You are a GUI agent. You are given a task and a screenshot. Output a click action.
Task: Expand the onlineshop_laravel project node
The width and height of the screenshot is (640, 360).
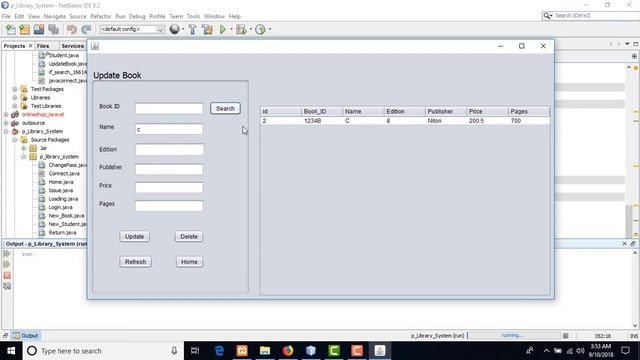[x=6, y=115]
